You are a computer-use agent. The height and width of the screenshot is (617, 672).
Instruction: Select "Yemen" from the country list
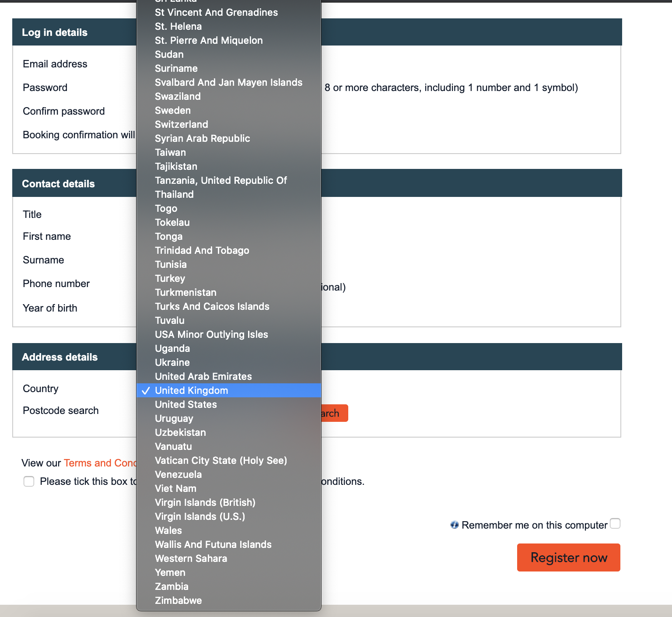click(x=170, y=572)
